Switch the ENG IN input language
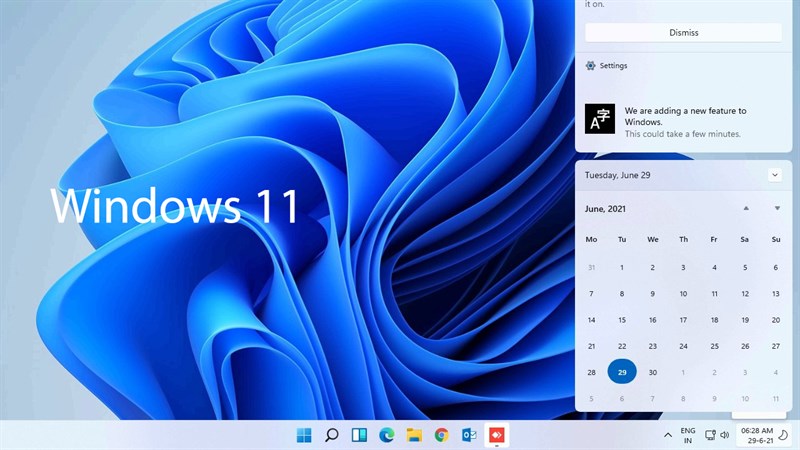 coord(688,435)
